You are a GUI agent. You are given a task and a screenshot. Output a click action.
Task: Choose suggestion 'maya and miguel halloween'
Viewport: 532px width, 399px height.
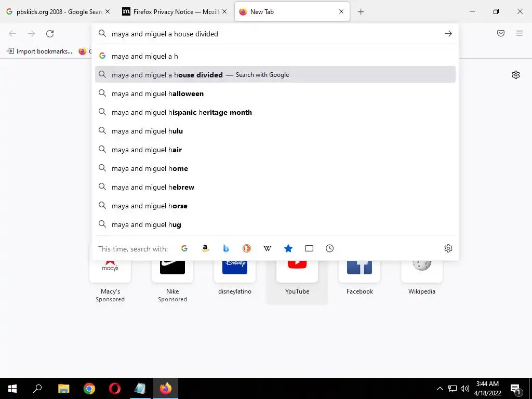pyautogui.click(x=275, y=94)
